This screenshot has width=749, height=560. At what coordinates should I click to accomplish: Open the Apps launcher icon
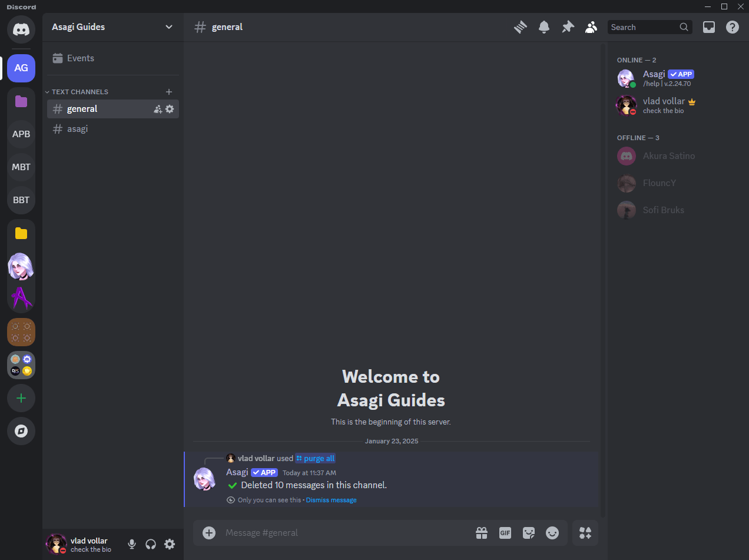tap(585, 533)
